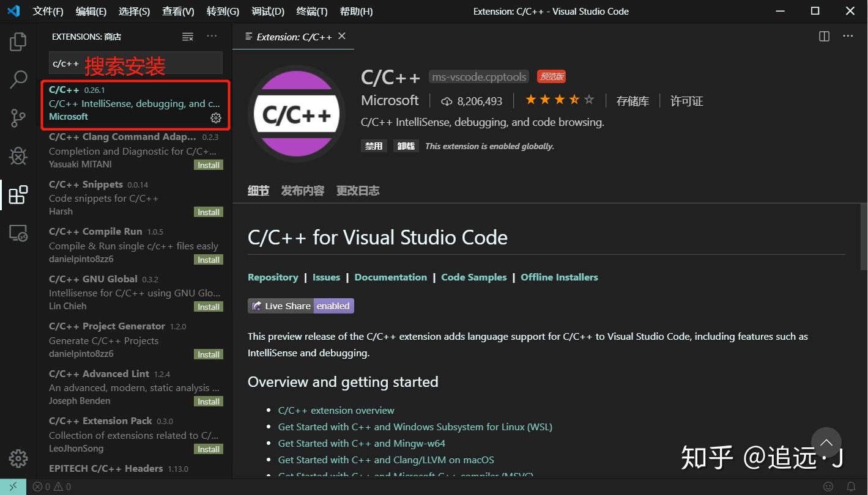Open the Repository link in readme
Viewport: 868px width, 495px height.
tap(273, 277)
